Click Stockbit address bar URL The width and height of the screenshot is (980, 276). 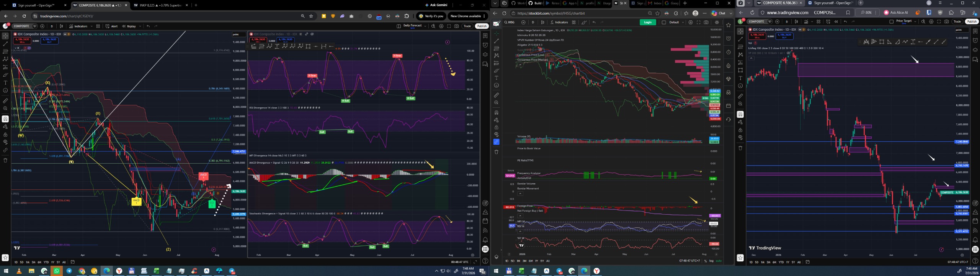551,13
